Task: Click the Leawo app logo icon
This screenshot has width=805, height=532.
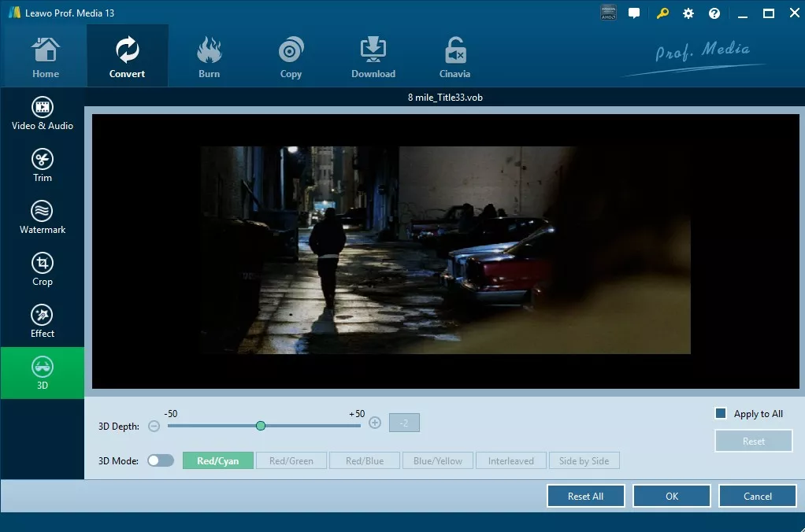Action: click(14, 13)
